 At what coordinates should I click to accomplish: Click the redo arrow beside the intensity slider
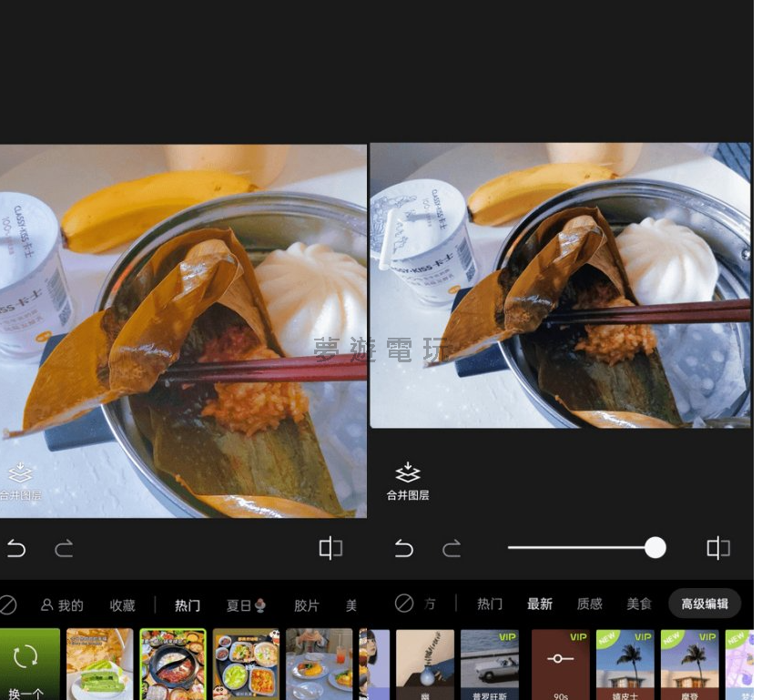click(452, 548)
